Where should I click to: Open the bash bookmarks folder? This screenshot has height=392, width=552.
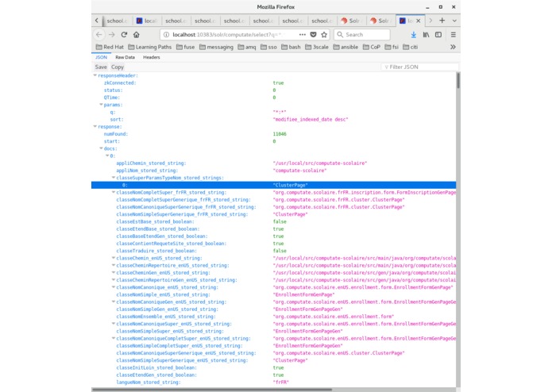tap(291, 47)
